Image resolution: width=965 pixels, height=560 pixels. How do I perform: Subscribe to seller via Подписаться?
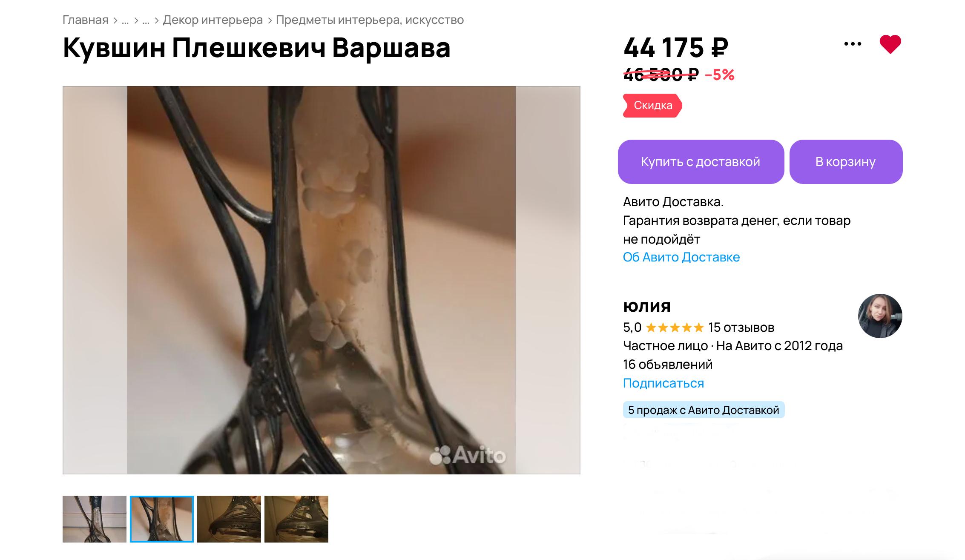pos(663,383)
